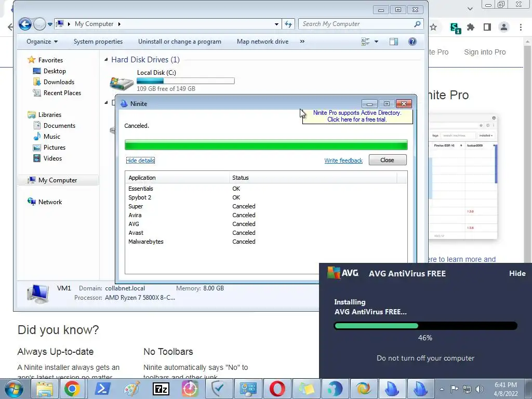The height and width of the screenshot is (399, 532).
Task: Click the green Ninite progress bar
Action: pos(266,145)
